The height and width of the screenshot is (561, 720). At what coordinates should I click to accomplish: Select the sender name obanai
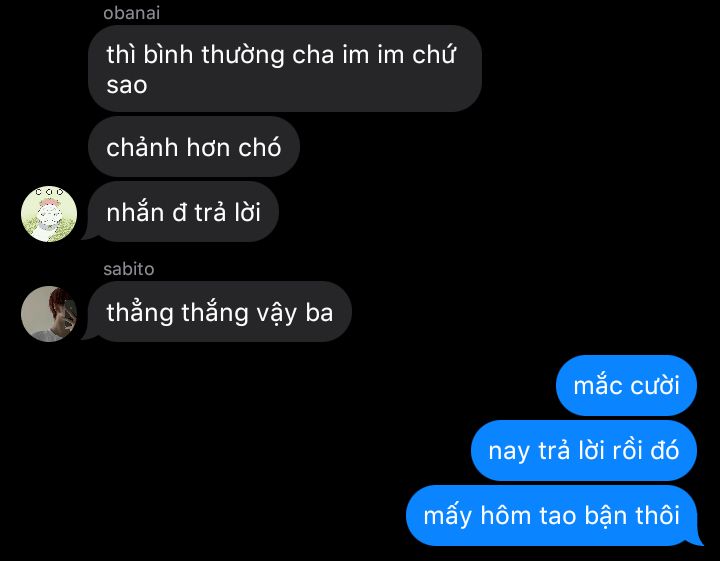pos(131,13)
